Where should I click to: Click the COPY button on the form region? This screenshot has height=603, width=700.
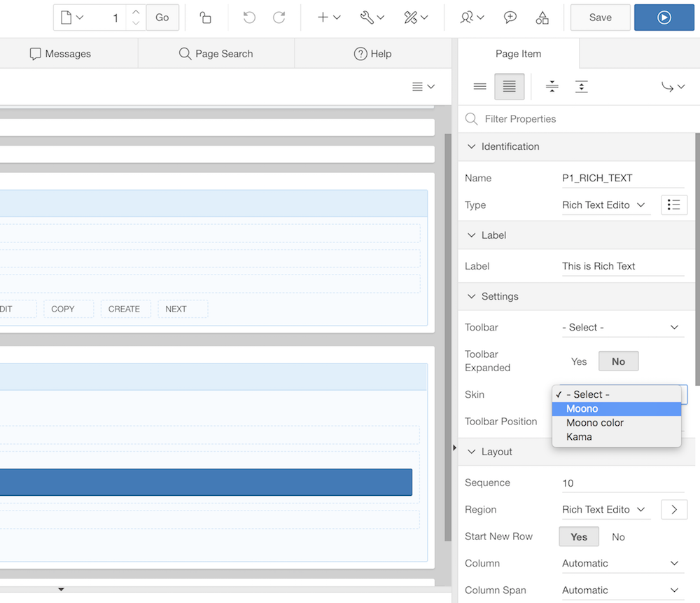click(x=68, y=308)
